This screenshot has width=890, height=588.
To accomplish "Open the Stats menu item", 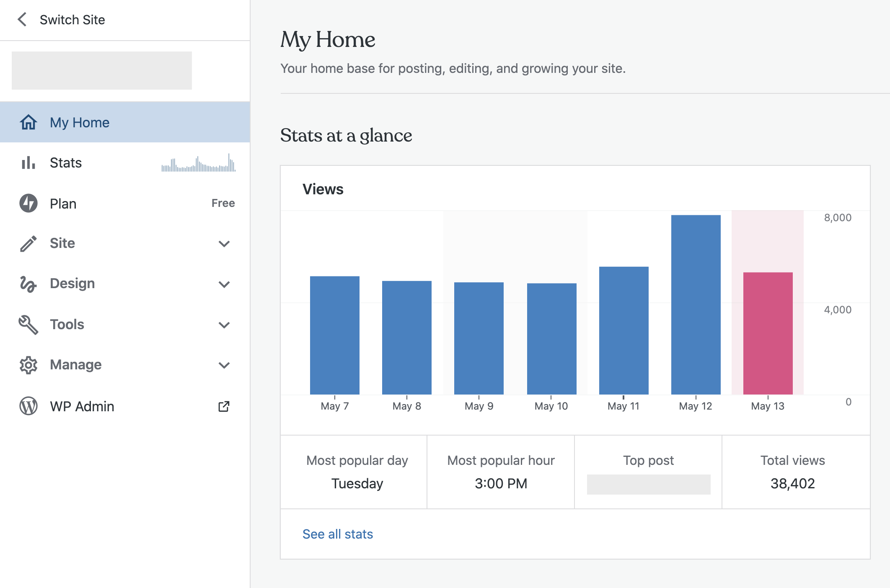I will (x=66, y=162).
